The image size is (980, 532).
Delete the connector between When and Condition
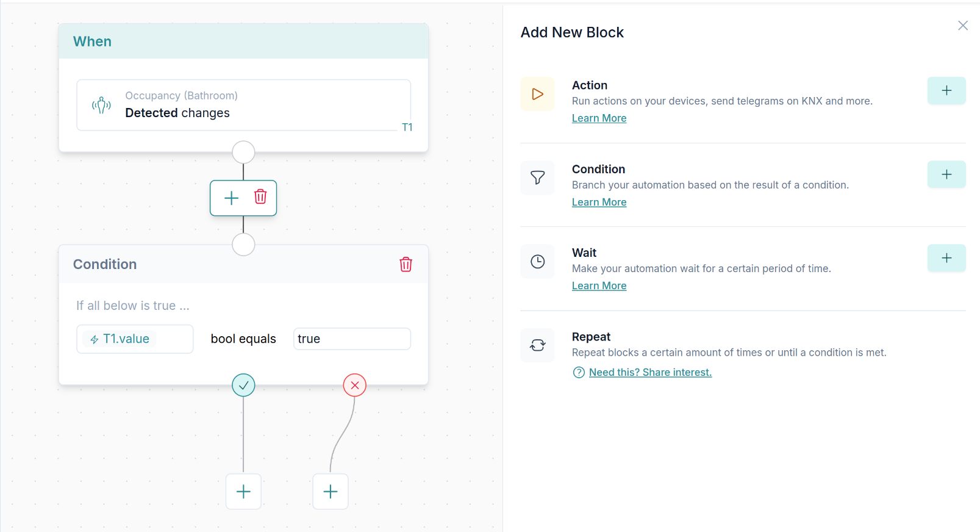[x=260, y=197]
